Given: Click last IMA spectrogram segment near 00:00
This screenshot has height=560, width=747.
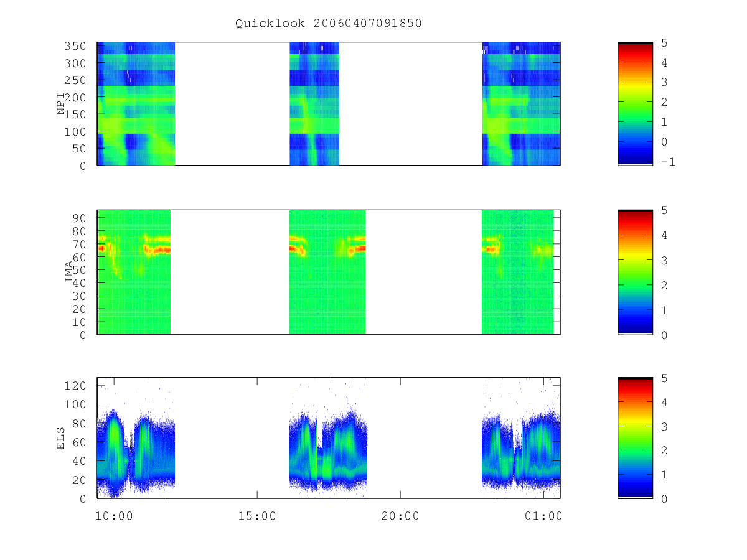Looking at the screenshot, I should 518,272.
